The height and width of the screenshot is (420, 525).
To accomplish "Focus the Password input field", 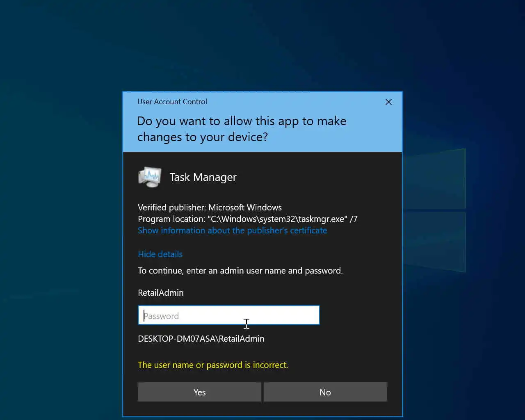I will 229,315.
